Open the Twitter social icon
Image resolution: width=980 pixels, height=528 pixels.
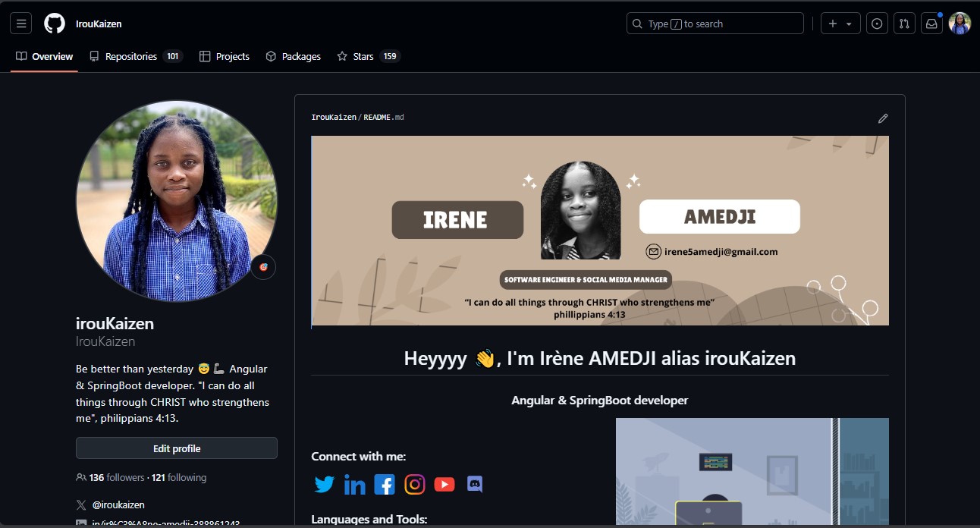325,484
